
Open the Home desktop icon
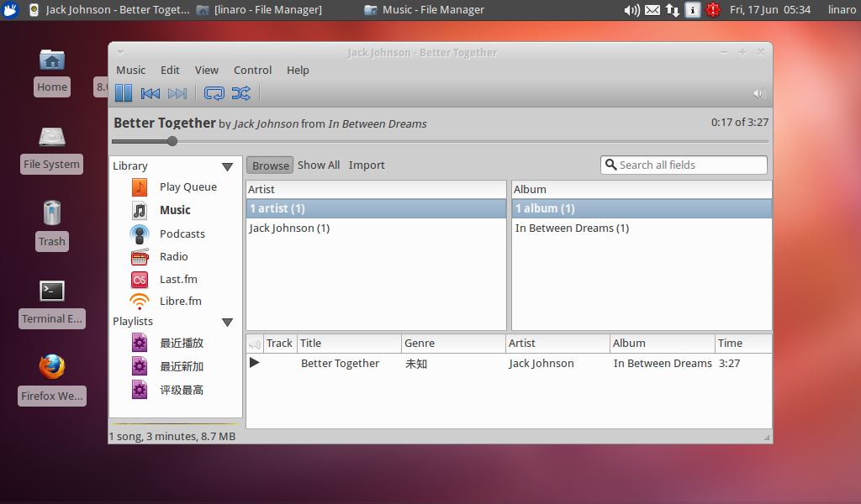52,60
